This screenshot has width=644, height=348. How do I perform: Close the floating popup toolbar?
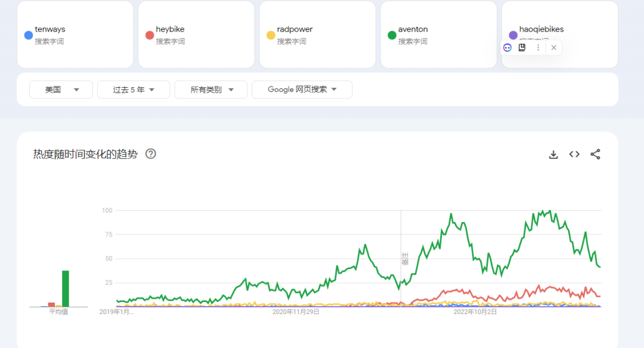point(553,48)
